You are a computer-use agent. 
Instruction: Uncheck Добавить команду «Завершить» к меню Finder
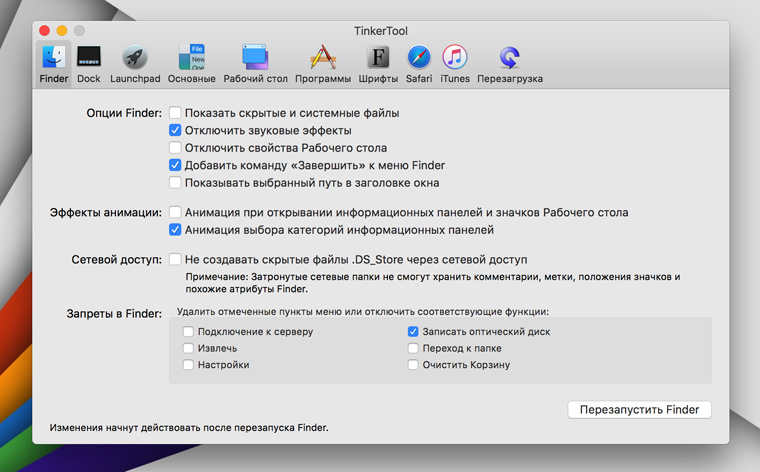(175, 166)
